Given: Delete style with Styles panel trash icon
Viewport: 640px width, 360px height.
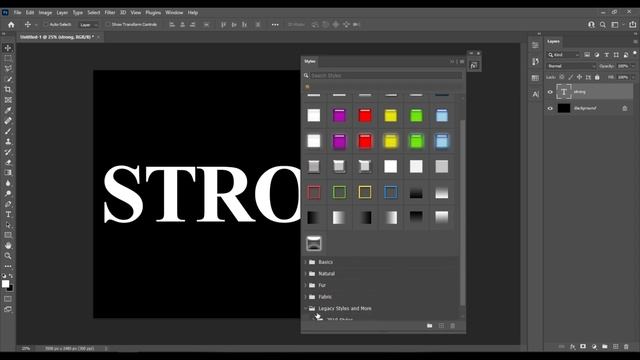Looking at the screenshot, I should coord(453,326).
